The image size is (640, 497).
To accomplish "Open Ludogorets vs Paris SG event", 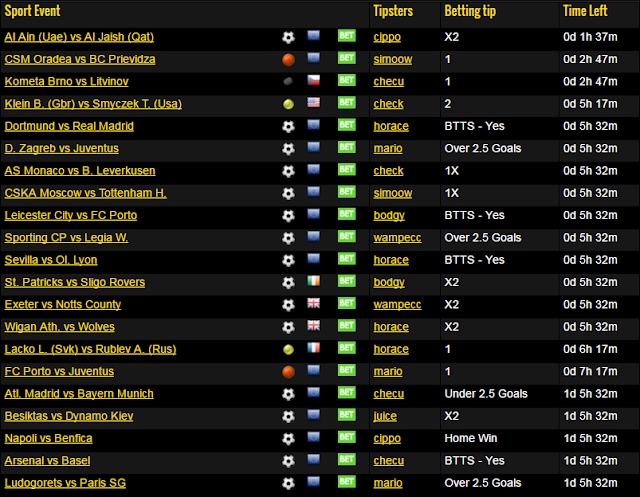I will [65, 483].
